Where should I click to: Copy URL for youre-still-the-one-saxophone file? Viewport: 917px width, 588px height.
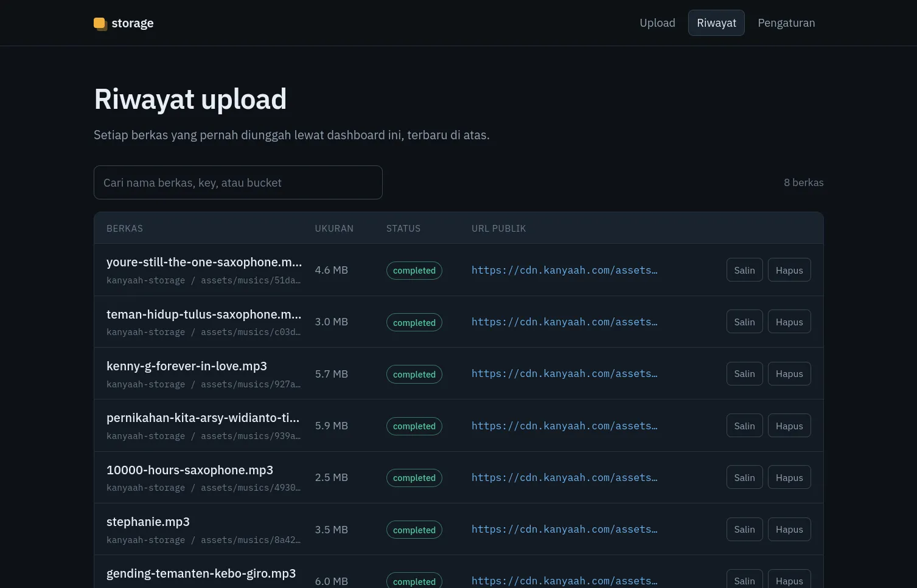pyautogui.click(x=744, y=270)
